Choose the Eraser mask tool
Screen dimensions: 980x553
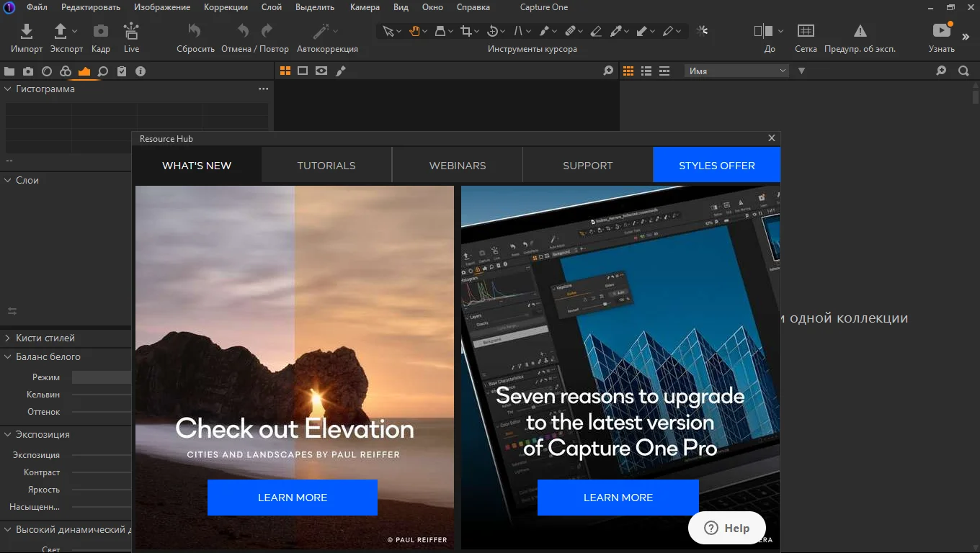tap(595, 31)
